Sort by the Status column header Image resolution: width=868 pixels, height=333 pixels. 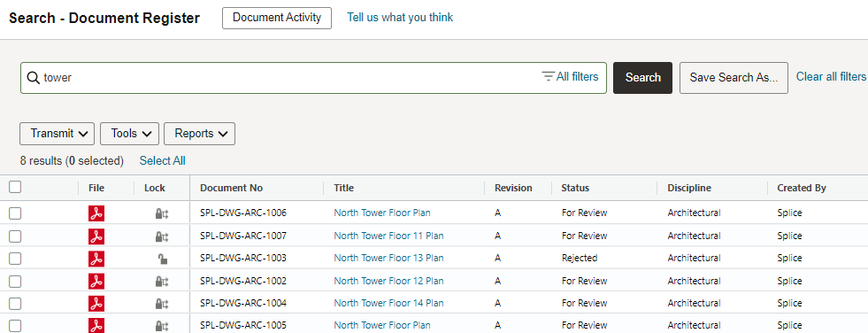pos(575,188)
